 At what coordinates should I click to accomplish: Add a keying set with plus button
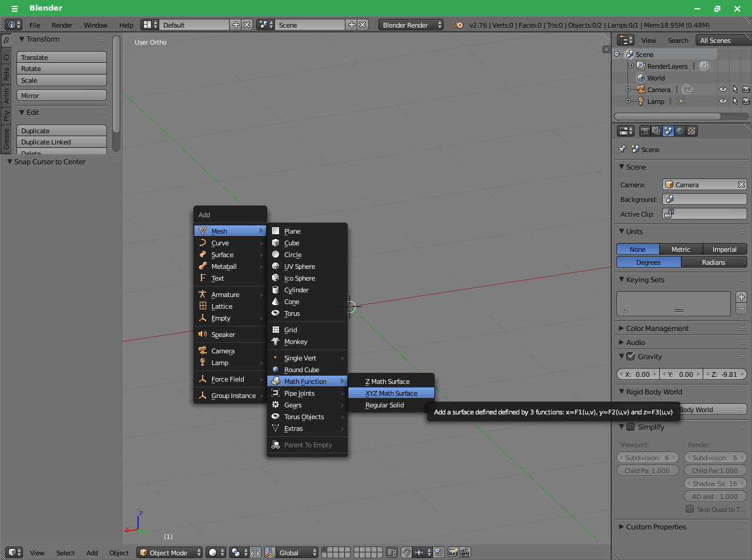(741, 297)
